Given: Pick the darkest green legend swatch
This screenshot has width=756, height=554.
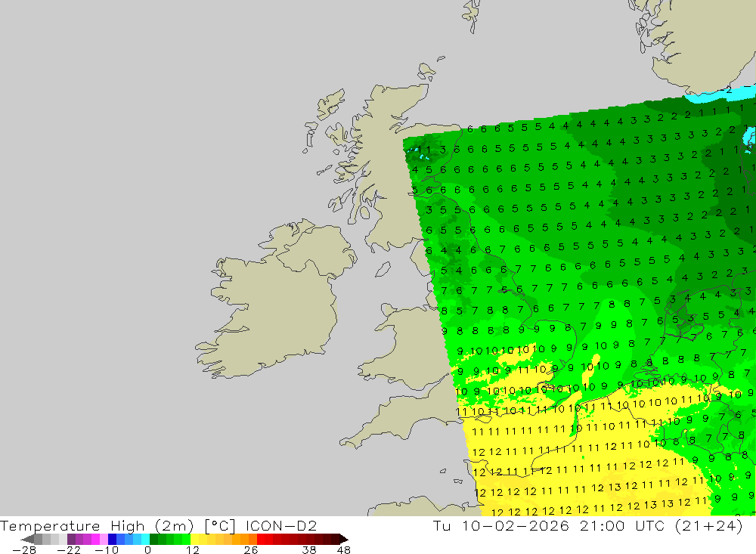Looking at the screenshot, I should [x=153, y=540].
